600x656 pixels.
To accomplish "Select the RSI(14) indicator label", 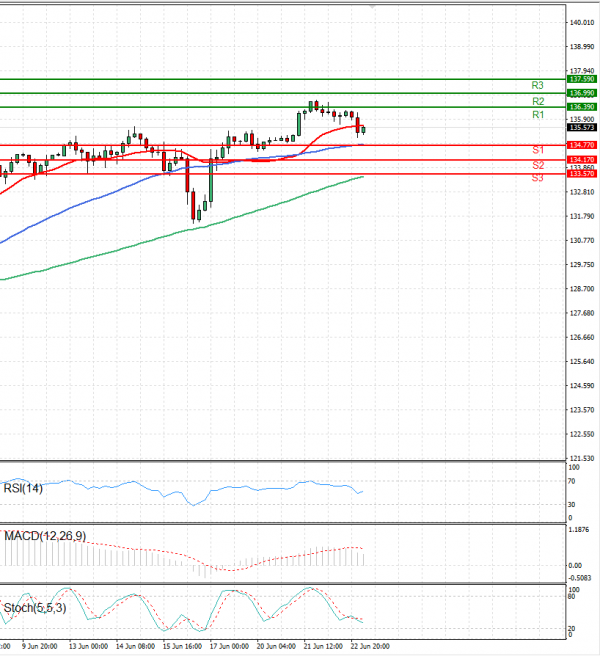I will point(23,488).
